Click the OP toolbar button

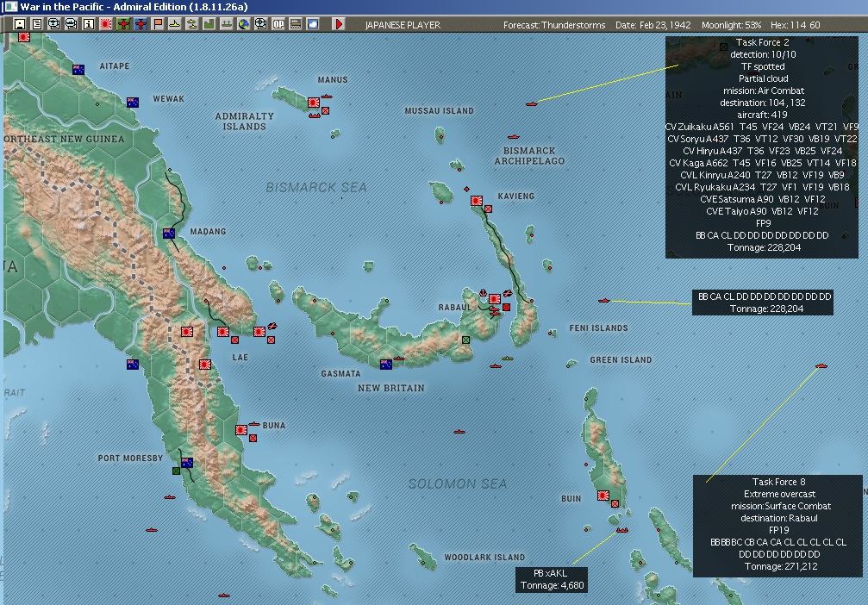pos(278,24)
